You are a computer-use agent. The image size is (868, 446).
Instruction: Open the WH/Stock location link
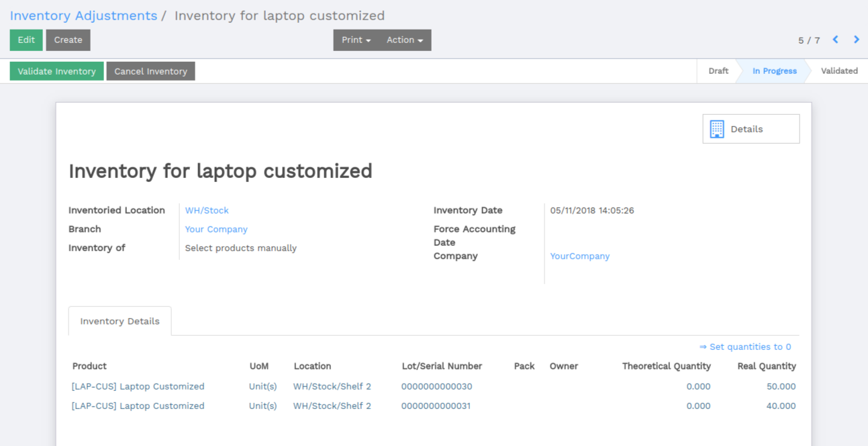click(207, 210)
